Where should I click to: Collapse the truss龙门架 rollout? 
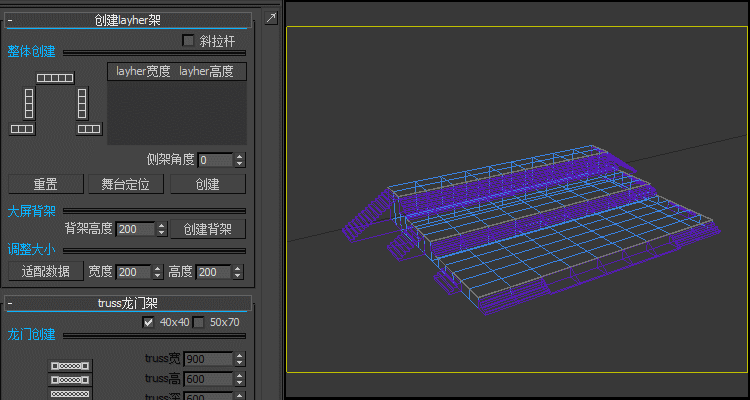tap(10, 303)
